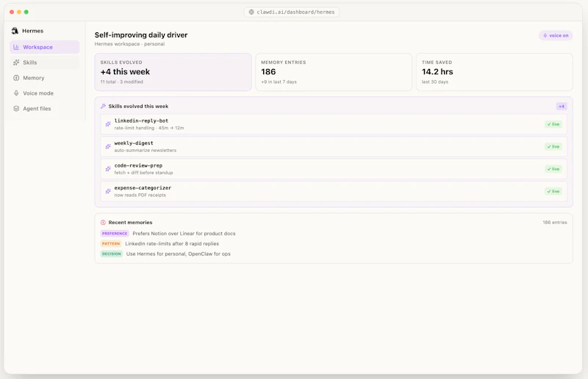Select the PREFERENCE tag
This screenshot has width=588, height=379.
click(115, 234)
